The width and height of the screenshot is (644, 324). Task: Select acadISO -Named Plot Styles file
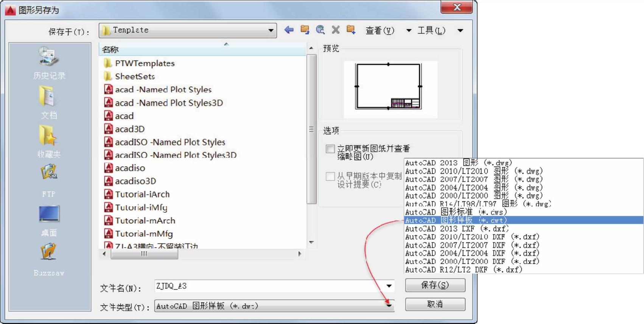coord(165,142)
